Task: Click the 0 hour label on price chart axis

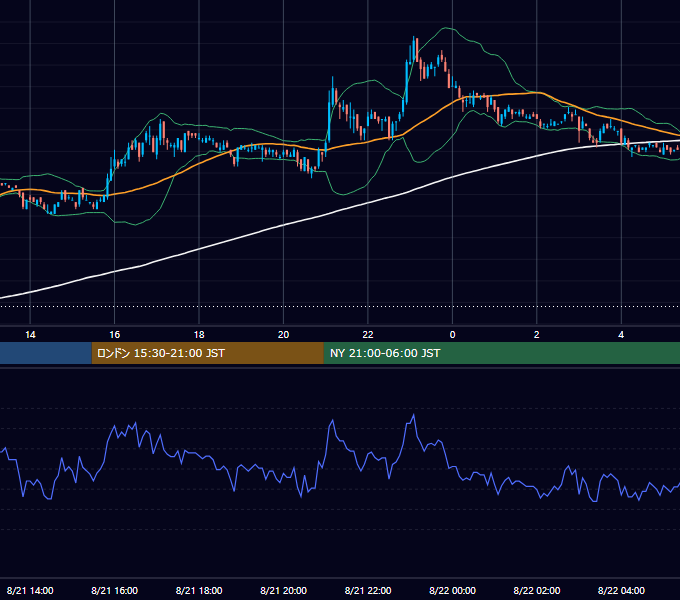Action: coord(452,335)
